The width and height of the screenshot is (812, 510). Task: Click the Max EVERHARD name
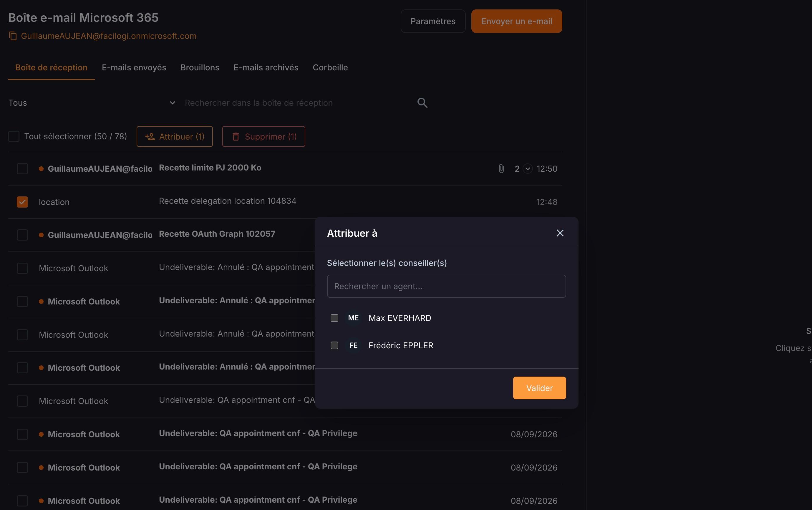coord(400,318)
